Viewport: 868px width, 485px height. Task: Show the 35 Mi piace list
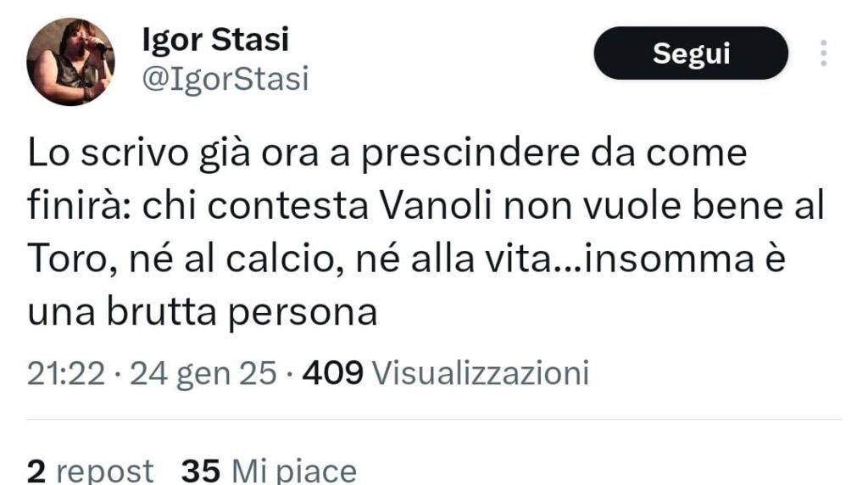(x=269, y=471)
